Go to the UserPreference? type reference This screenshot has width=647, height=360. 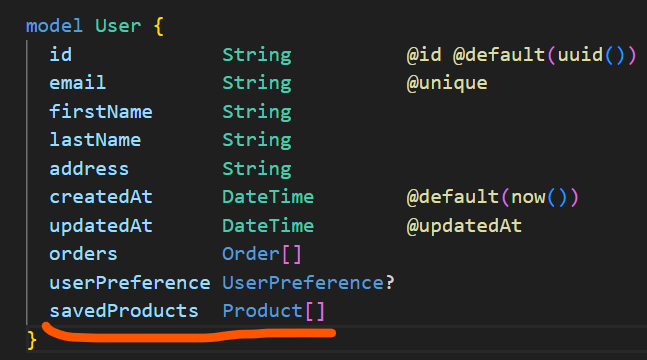(308, 283)
